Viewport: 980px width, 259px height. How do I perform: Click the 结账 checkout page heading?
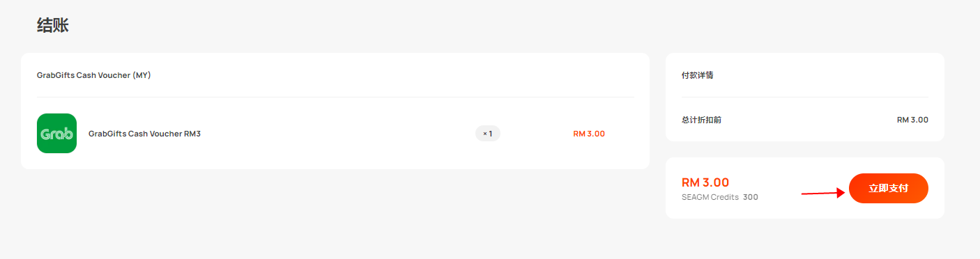[53, 26]
